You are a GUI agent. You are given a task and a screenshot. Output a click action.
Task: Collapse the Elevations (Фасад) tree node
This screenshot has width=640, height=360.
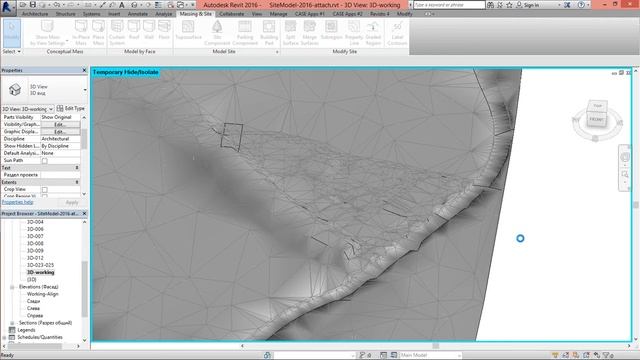[x=12, y=287]
